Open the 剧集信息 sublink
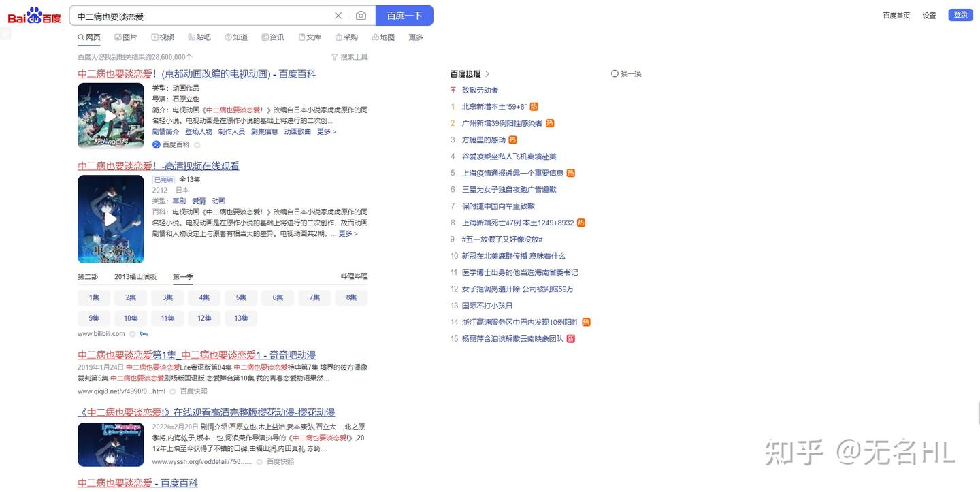Screen dimensions: 980x492 tap(265, 131)
